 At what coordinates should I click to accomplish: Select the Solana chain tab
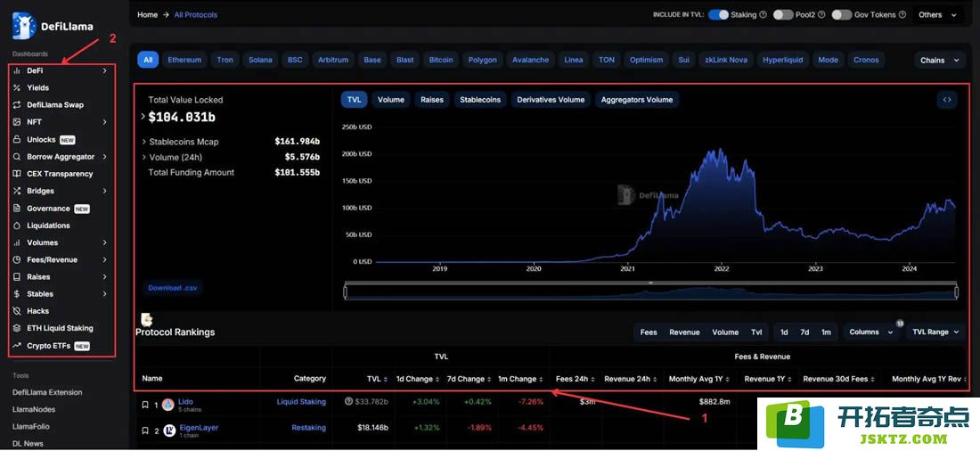(x=260, y=60)
